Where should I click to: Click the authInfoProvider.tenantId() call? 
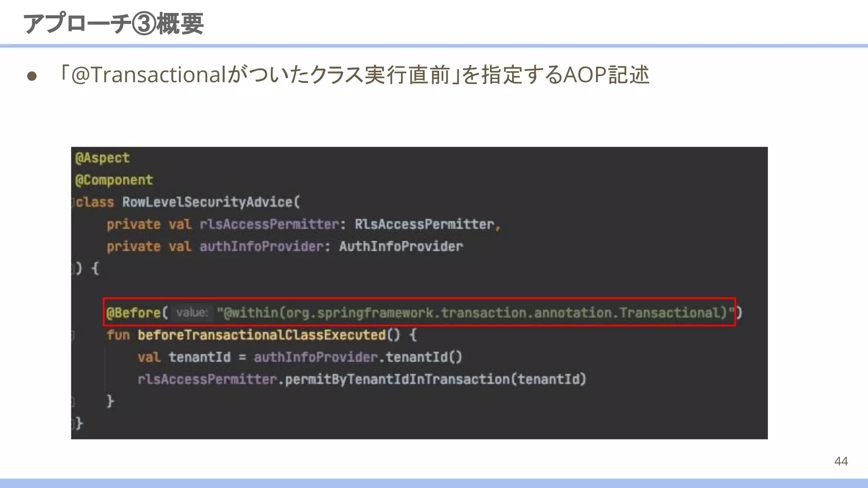358,357
